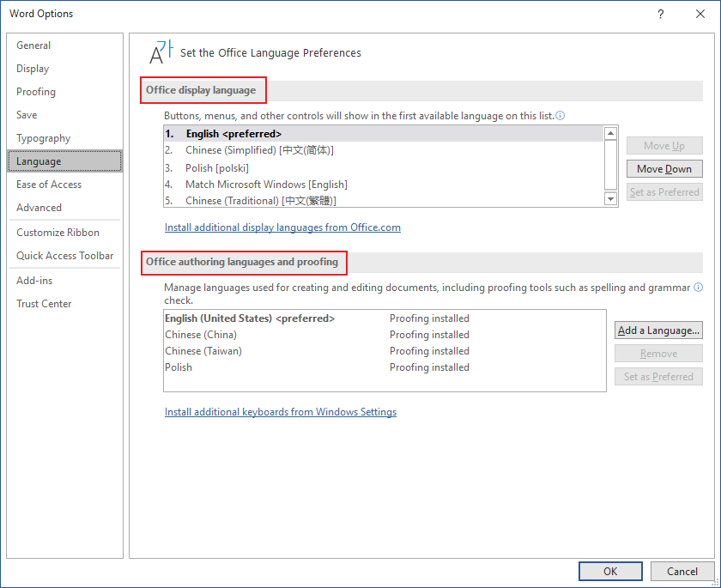Image resolution: width=721 pixels, height=588 pixels.
Task: Click the Cancel button
Action: (682, 571)
